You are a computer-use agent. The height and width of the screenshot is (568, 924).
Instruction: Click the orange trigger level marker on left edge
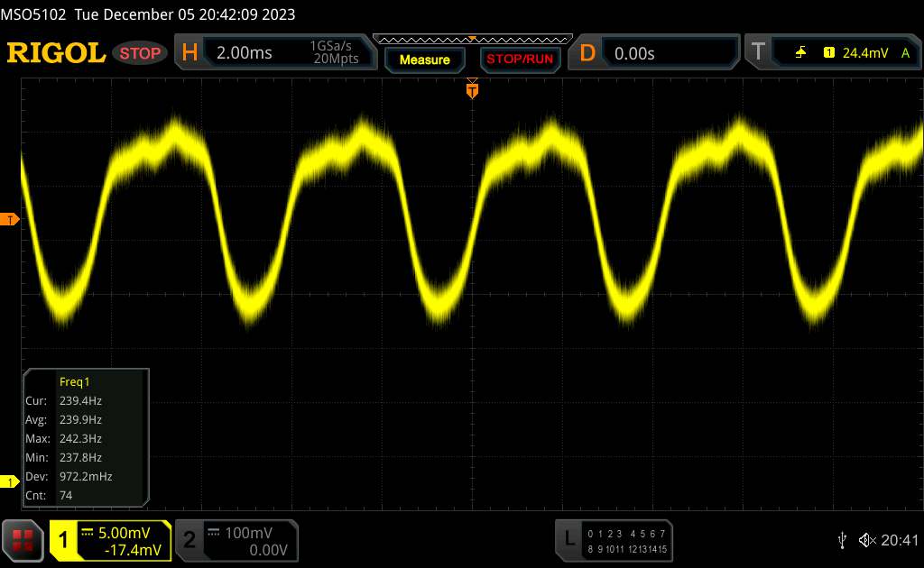coord(9,220)
